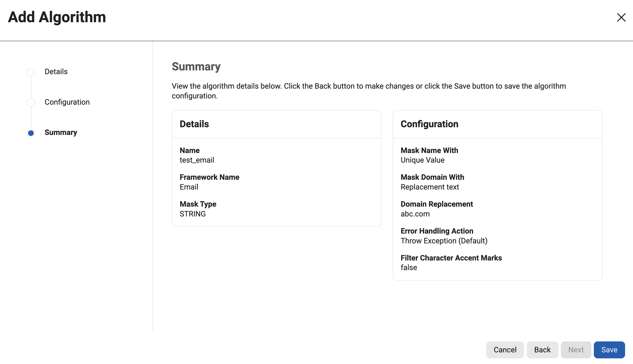Go to the Details step label
633x364 pixels.
(56, 72)
